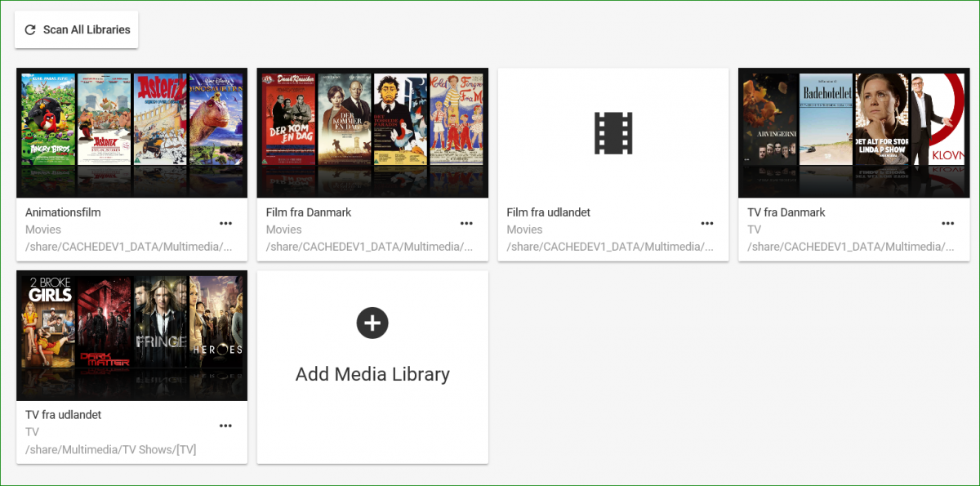Select the Klovn poster thumbnail
This screenshot has width=980, height=486.
[938, 120]
